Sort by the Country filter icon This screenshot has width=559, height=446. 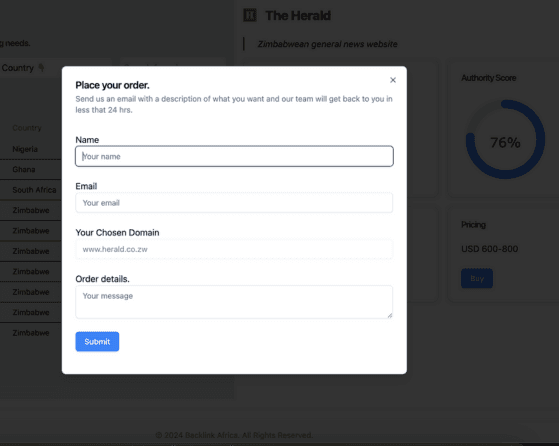[41, 68]
